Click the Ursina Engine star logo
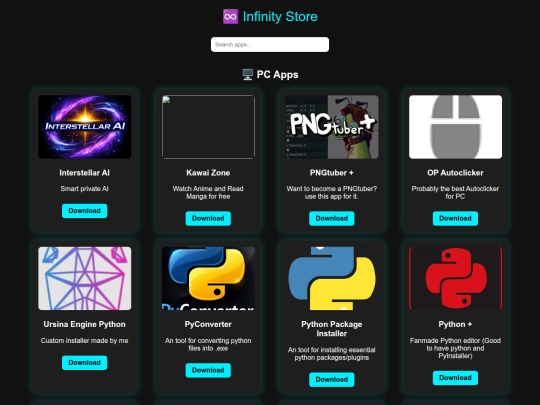 (84, 278)
